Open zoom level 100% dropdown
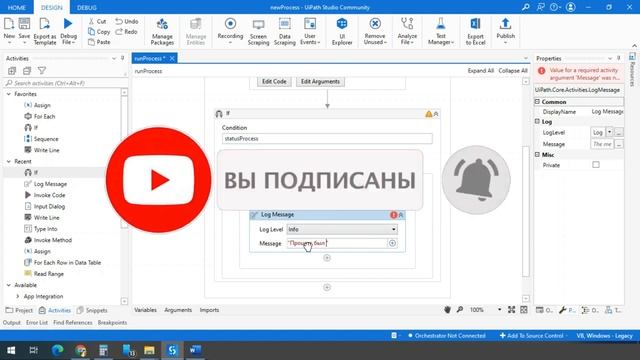640x360 pixels. coord(499,310)
